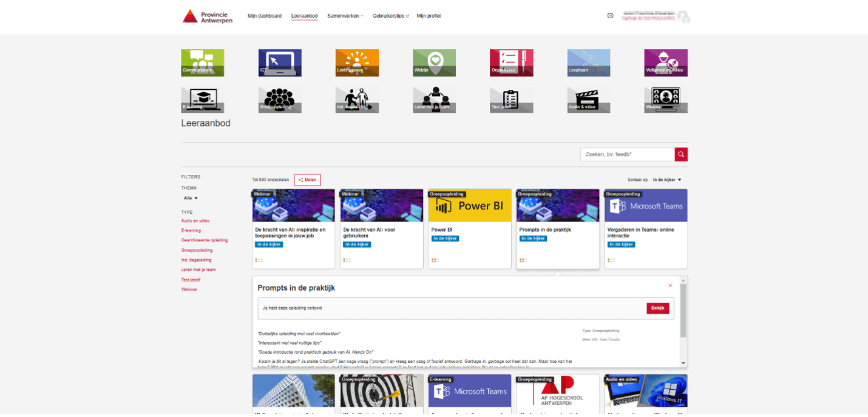This screenshot has width=868, height=417.
Task: Open the 'Sorteer op' In de kijker dropdown
Action: coord(666,180)
